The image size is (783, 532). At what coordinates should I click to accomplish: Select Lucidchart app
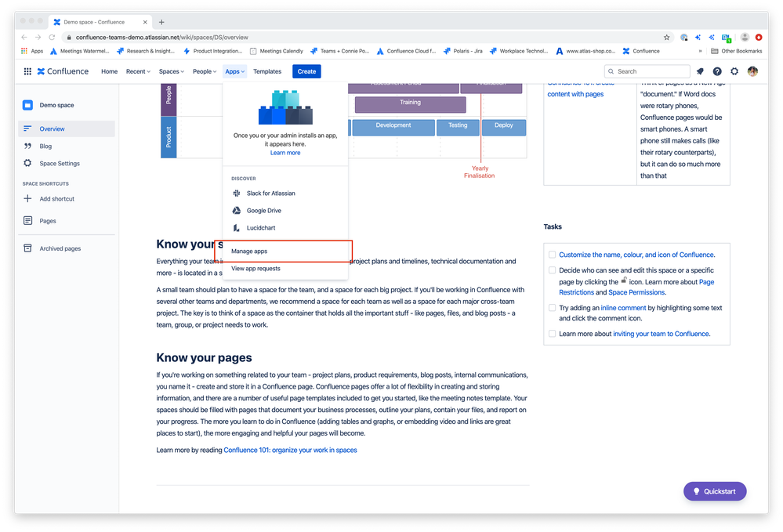[x=285, y=227]
